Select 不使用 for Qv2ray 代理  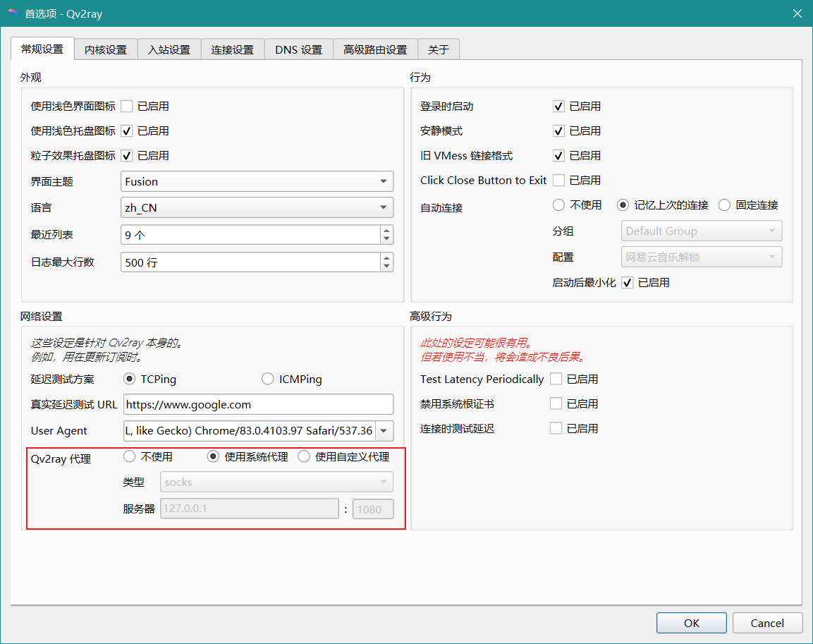pyautogui.click(x=130, y=456)
